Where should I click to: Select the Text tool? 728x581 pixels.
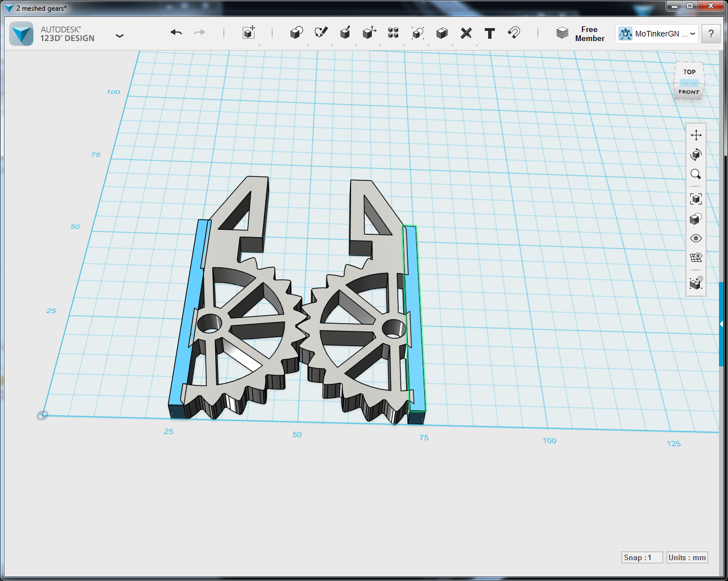tap(489, 33)
